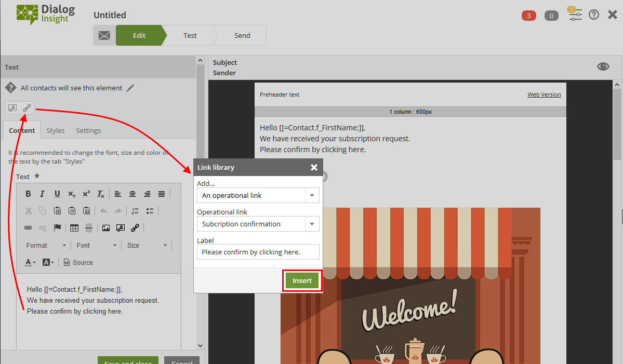Insert a table in the editor
Image resolution: width=623 pixels, height=364 pixels.
74,228
